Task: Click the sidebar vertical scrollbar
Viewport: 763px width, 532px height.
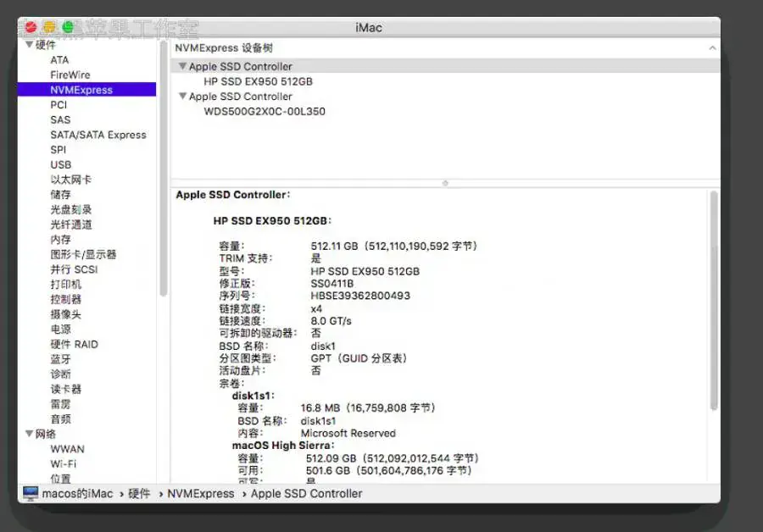Action: (x=164, y=170)
